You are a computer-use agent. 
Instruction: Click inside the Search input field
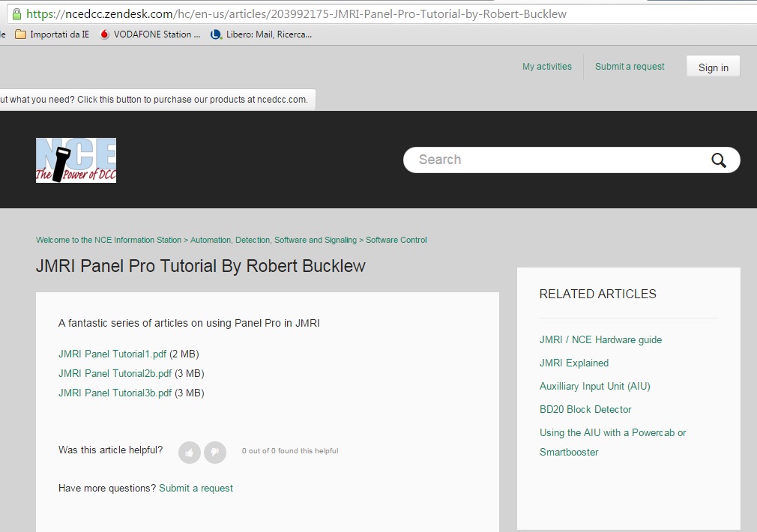(555, 160)
